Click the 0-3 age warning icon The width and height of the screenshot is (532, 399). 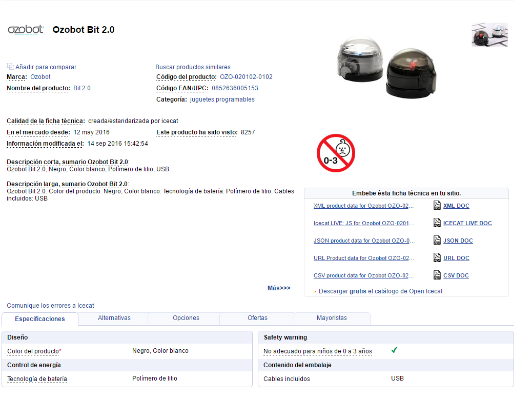pos(336,153)
